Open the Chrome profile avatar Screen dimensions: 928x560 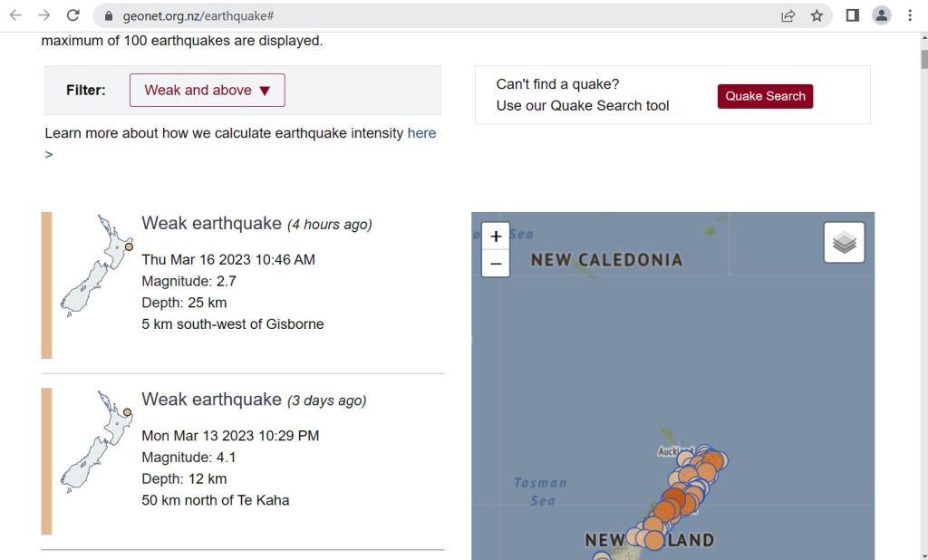pyautogui.click(x=881, y=15)
